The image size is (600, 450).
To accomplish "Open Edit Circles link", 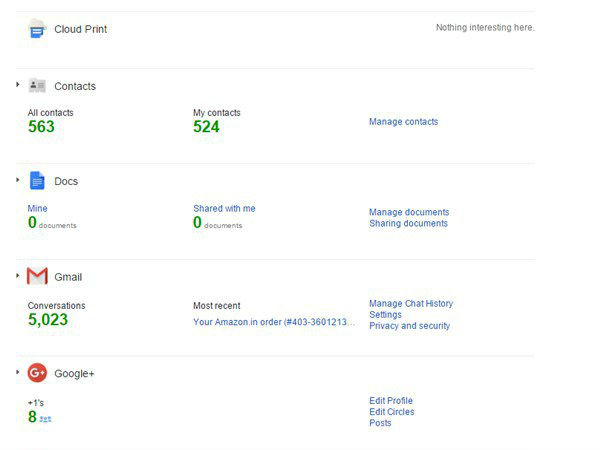I will [x=391, y=412].
